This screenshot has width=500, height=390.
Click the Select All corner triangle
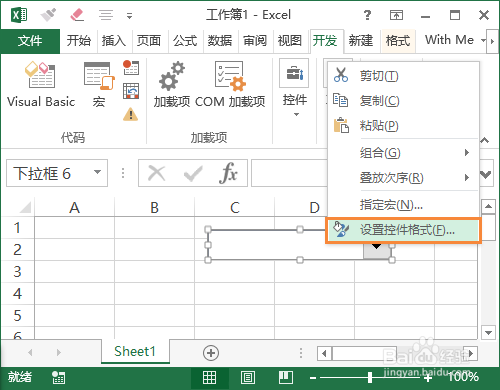click(x=25, y=207)
